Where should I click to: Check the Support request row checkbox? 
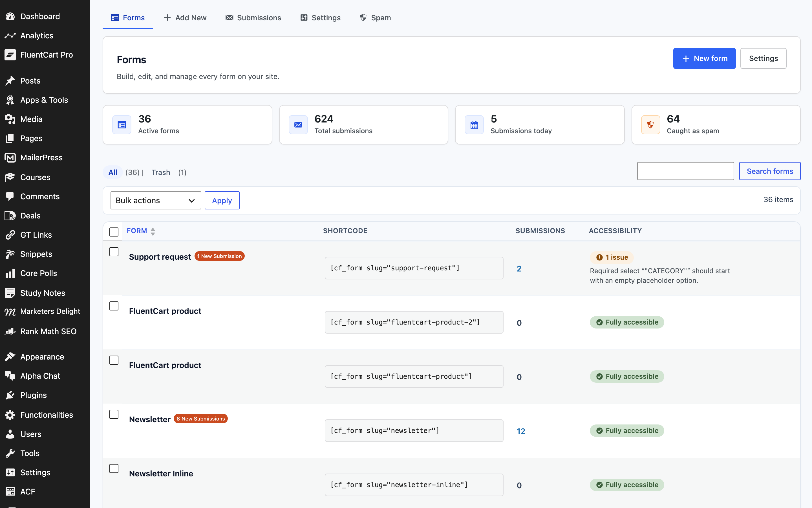point(114,252)
